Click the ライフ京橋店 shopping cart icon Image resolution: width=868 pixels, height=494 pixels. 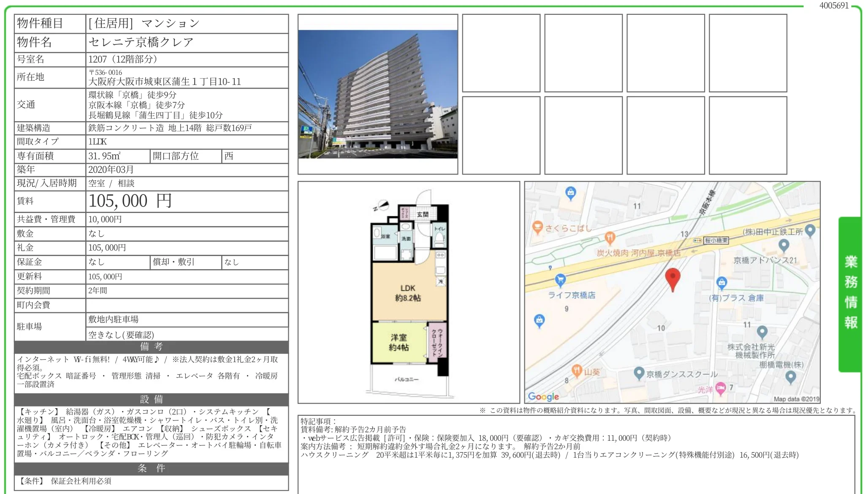pyautogui.click(x=560, y=280)
